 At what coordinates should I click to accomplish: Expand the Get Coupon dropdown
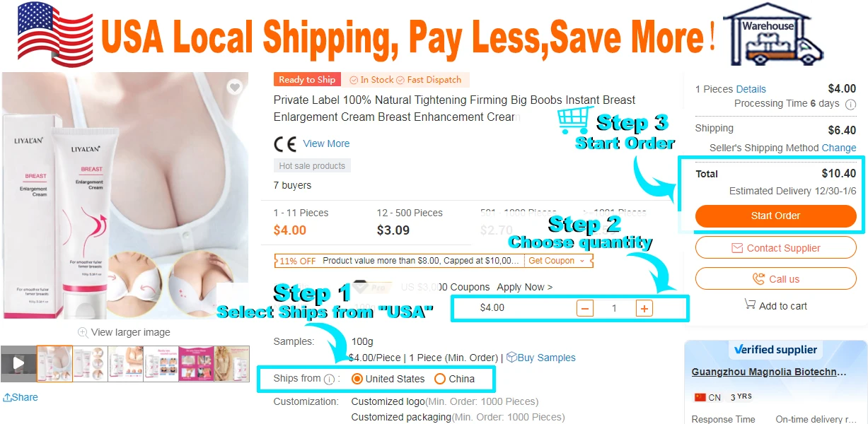tap(557, 261)
